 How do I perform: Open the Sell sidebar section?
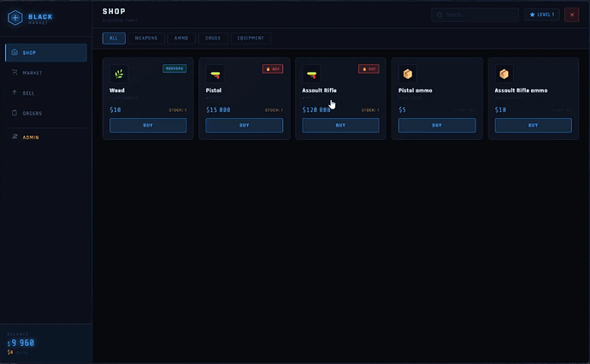click(x=46, y=93)
